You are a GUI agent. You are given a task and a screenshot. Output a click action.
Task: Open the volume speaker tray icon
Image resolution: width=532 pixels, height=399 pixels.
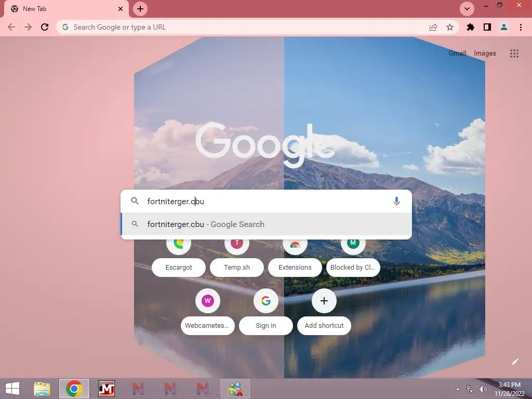[483, 389]
